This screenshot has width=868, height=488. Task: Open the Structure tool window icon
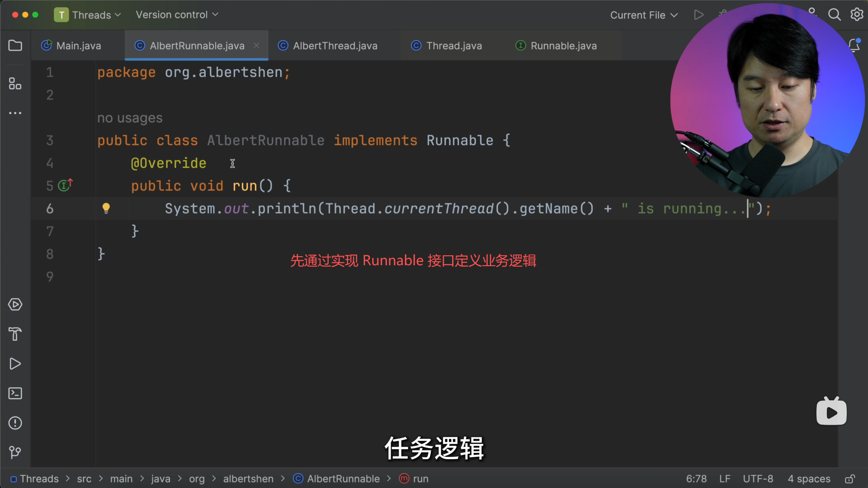pyautogui.click(x=15, y=84)
